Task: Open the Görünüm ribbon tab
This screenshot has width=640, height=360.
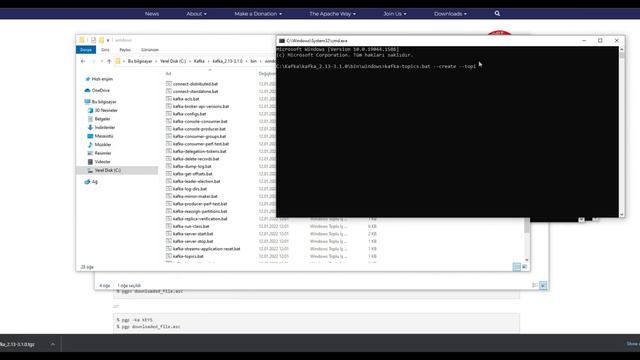Action: point(150,50)
